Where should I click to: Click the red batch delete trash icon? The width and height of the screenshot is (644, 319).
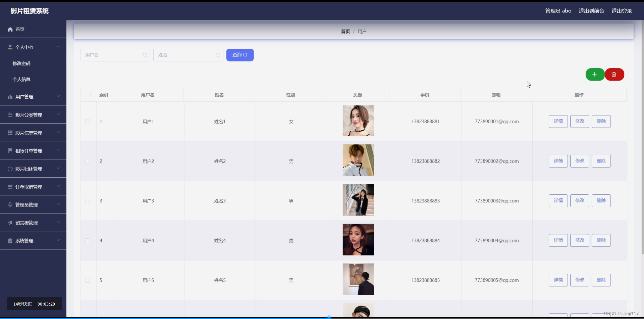tap(614, 74)
